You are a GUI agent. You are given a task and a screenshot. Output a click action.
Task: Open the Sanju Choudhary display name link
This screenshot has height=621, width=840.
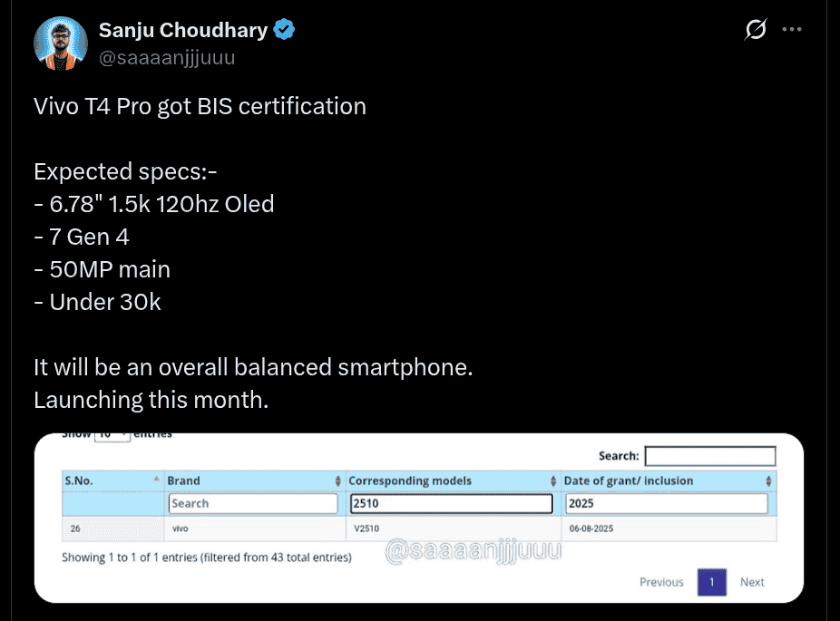(182, 30)
